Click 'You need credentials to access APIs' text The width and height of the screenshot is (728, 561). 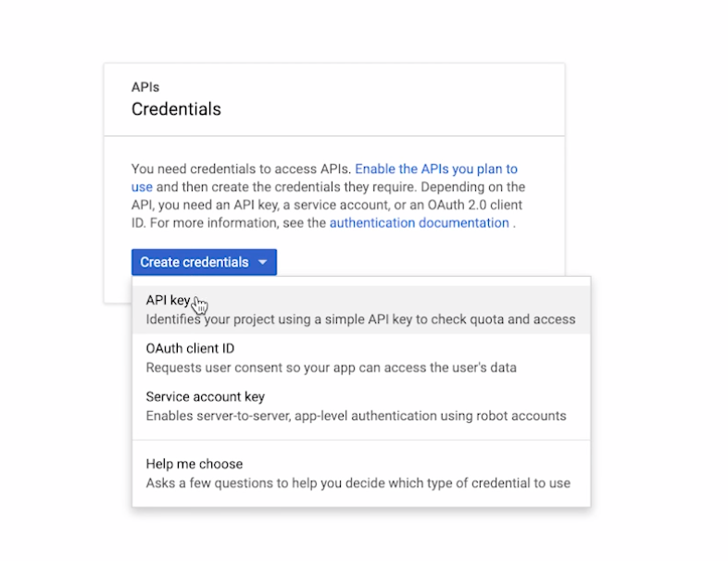tap(240, 168)
